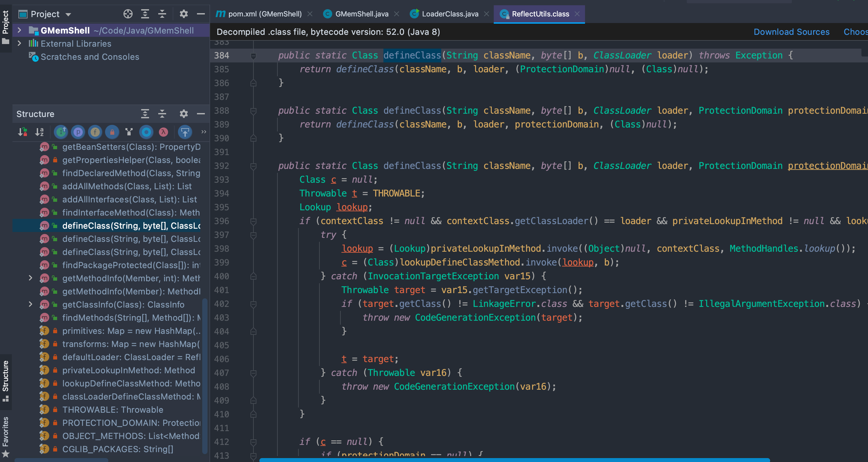Viewport: 868px width, 462px height.
Task: Click line number 392 in gutter
Action: (x=221, y=166)
